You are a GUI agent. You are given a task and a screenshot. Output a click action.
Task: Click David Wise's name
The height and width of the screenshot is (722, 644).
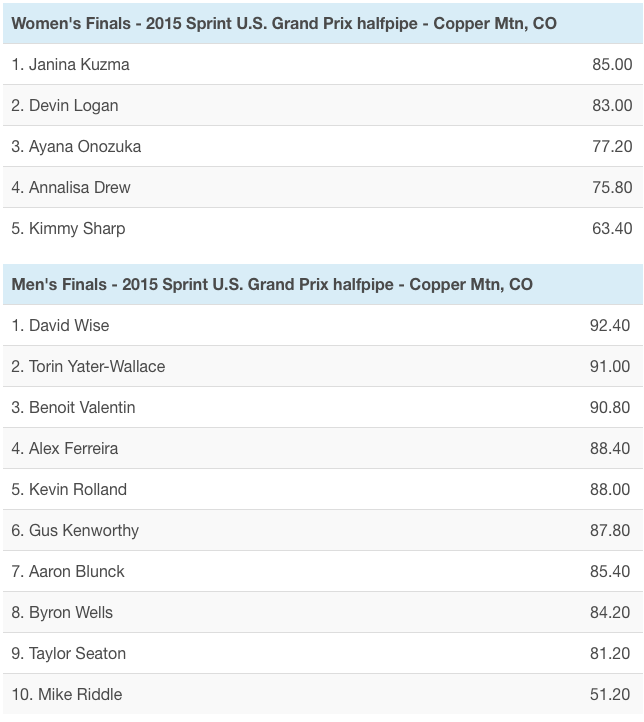(69, 325)
